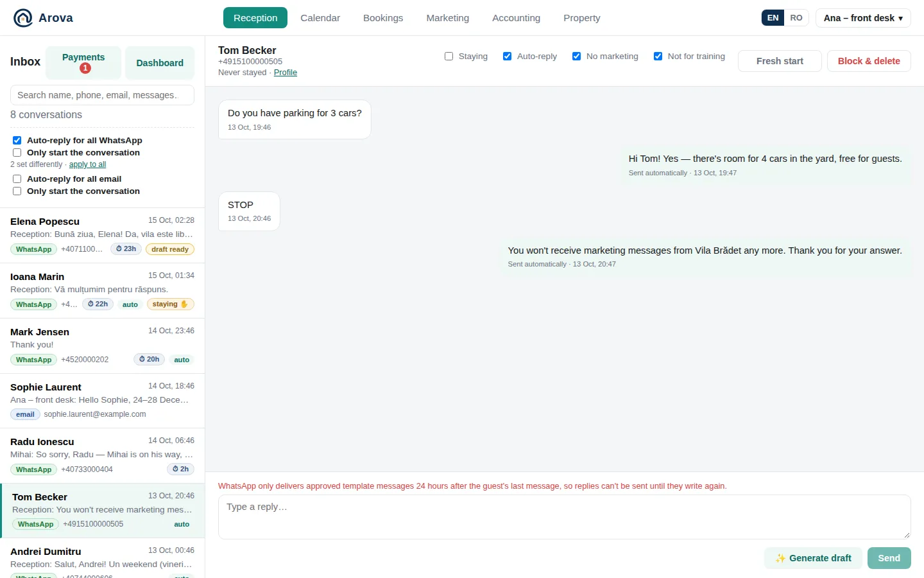Click the draft ready badge on Elena Popescu
Image resolution: width=924 pixels, height=578 pixels.
[170, 249]
